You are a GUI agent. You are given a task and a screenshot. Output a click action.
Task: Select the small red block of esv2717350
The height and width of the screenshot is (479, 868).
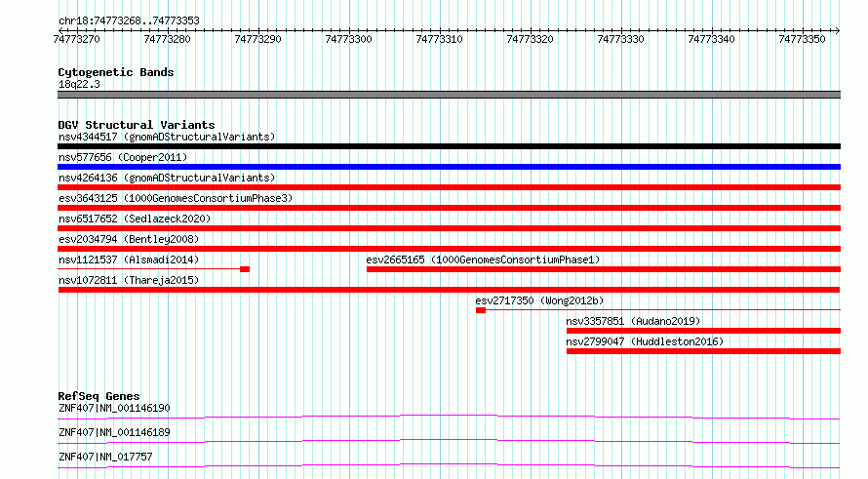click(x=481, y=310)
